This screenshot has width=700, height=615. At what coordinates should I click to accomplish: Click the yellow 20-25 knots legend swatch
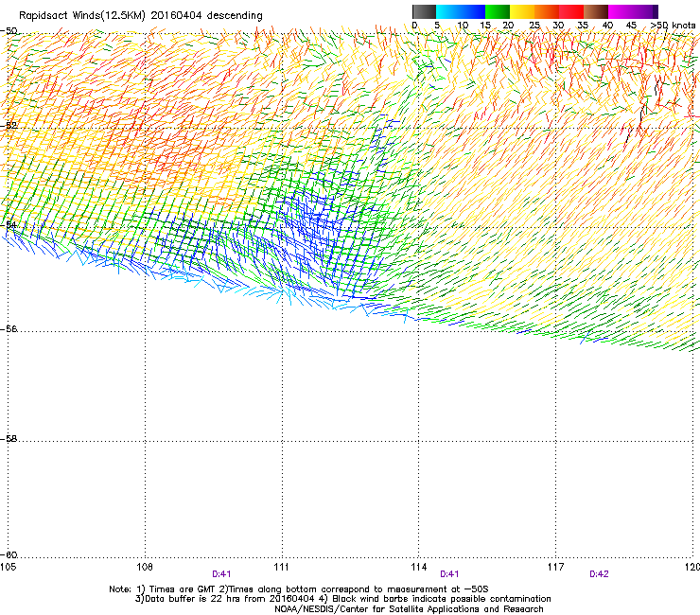tap(522, 11)
